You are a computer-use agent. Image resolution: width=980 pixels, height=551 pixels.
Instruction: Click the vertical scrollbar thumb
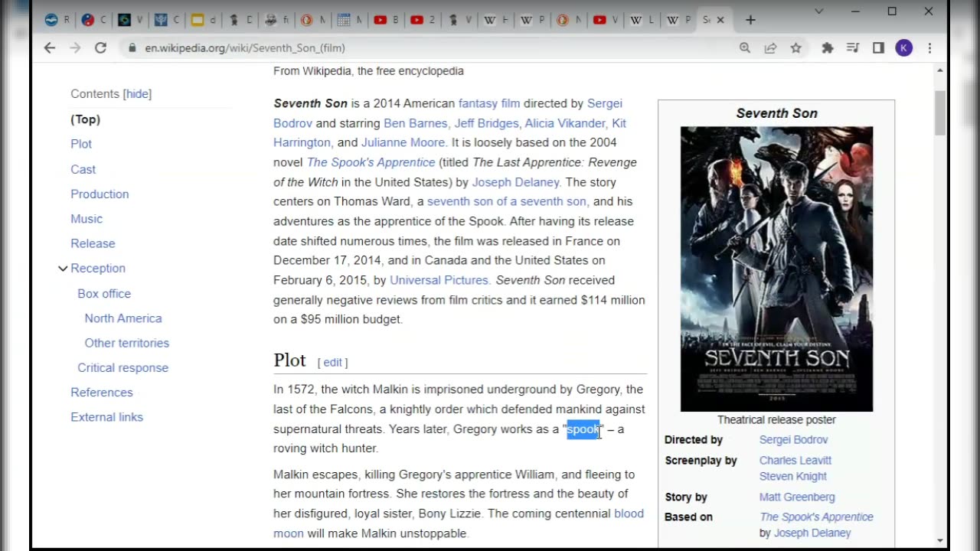point(940,113)
